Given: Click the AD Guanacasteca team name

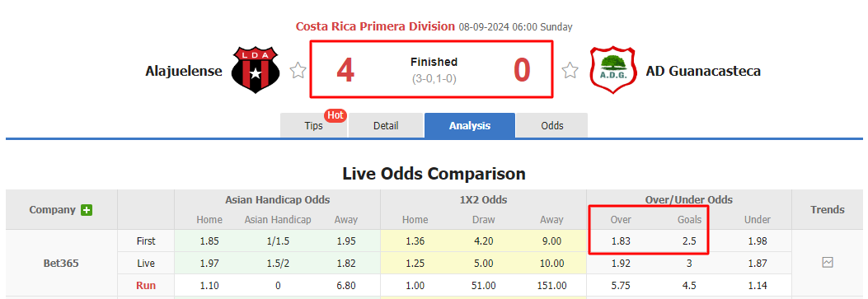Looking at the screenshot, I should pos(703,71).
